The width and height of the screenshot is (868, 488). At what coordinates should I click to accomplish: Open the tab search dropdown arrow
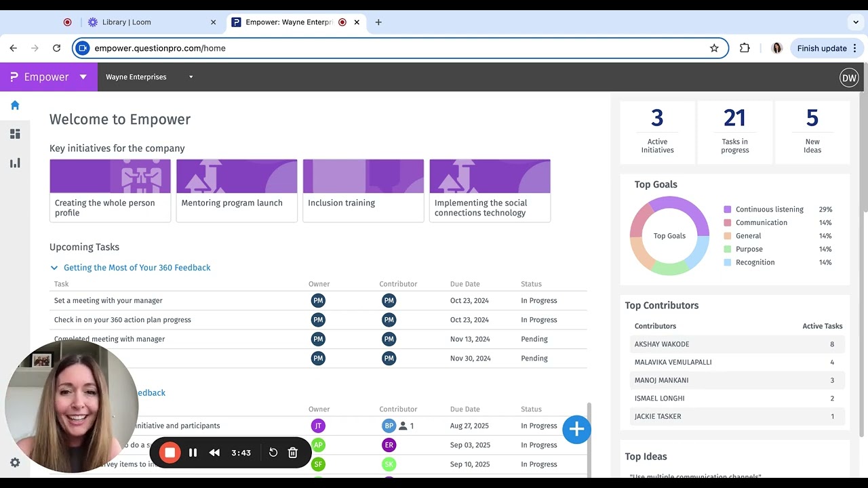856,22
